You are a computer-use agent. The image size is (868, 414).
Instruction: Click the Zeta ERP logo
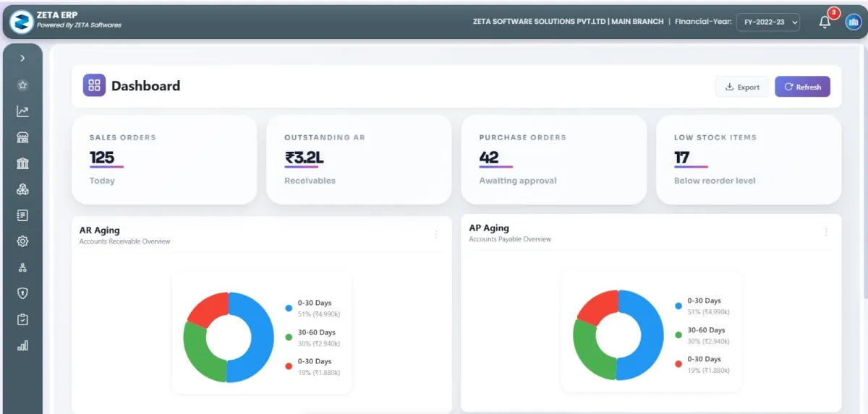21,22
